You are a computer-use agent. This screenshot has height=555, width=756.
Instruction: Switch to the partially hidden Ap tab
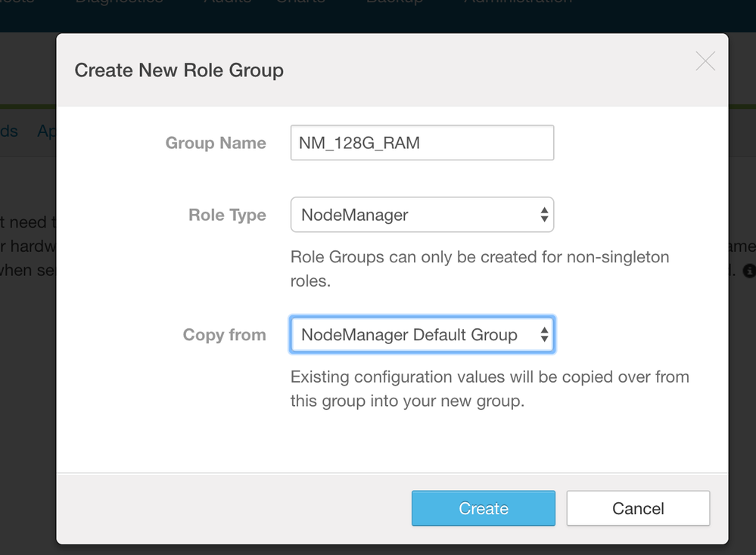point(46,131)
